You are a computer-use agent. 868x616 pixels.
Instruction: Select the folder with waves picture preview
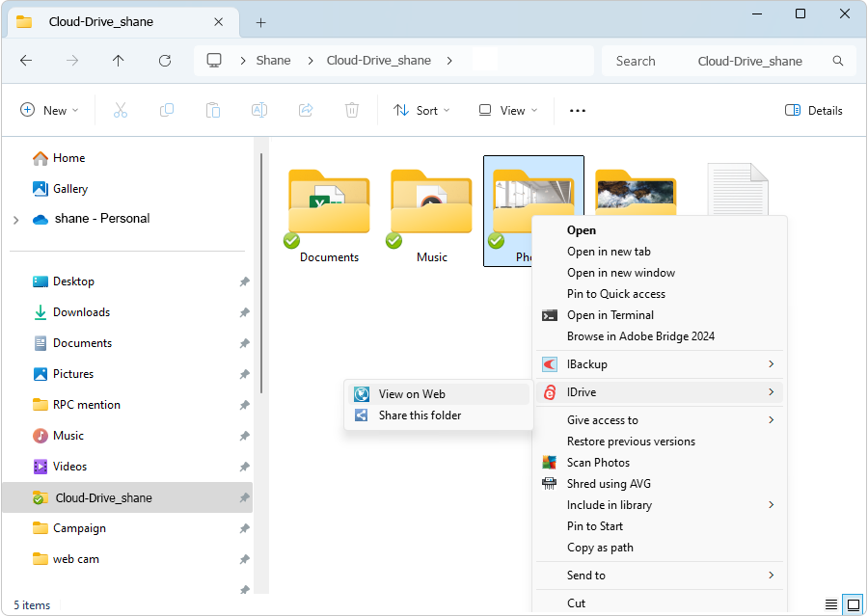click(x=637, y=194)
